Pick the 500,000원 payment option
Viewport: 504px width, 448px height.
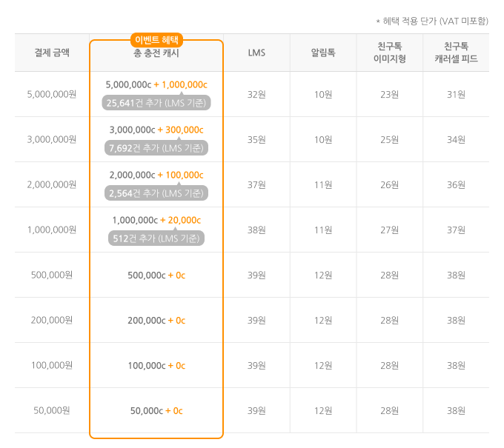52,275
